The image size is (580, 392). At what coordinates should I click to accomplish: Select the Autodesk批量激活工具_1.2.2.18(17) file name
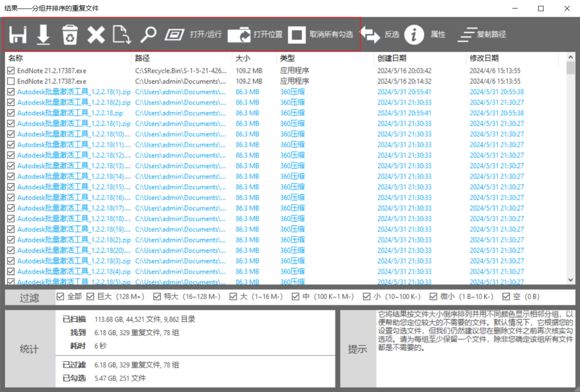(x=74, y=208)
